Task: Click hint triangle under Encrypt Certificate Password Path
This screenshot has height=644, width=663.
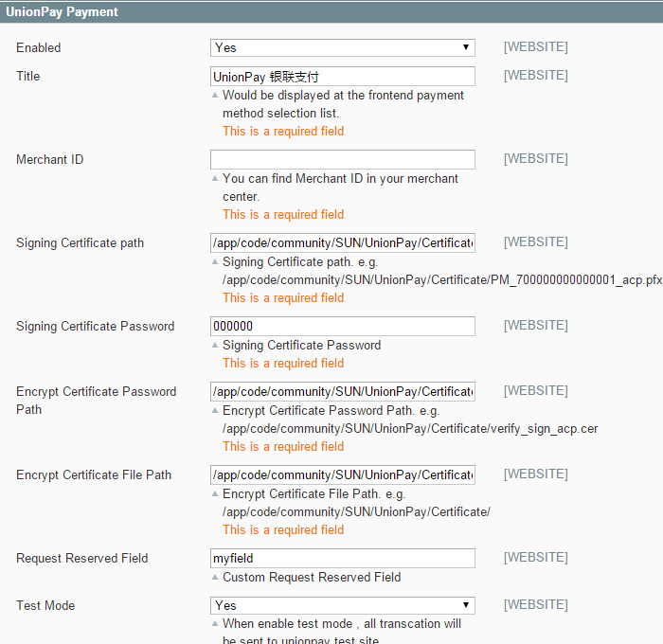Action: pos(215,411)
